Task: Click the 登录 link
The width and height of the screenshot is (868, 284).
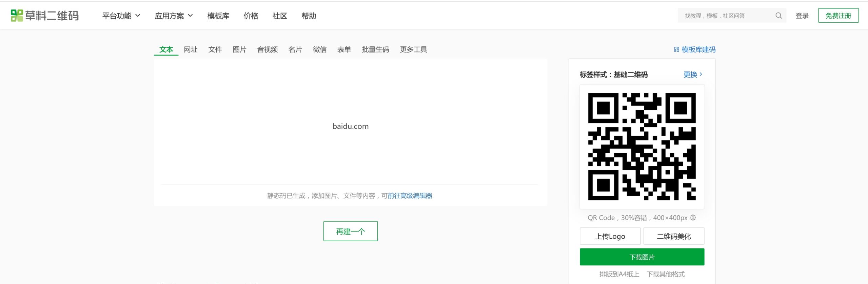Action: point(802,16)
